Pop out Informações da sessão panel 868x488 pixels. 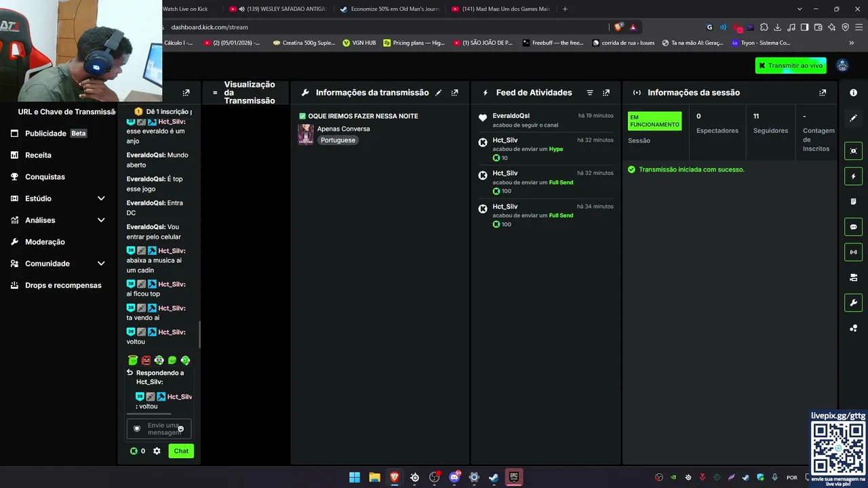point(823,93)
